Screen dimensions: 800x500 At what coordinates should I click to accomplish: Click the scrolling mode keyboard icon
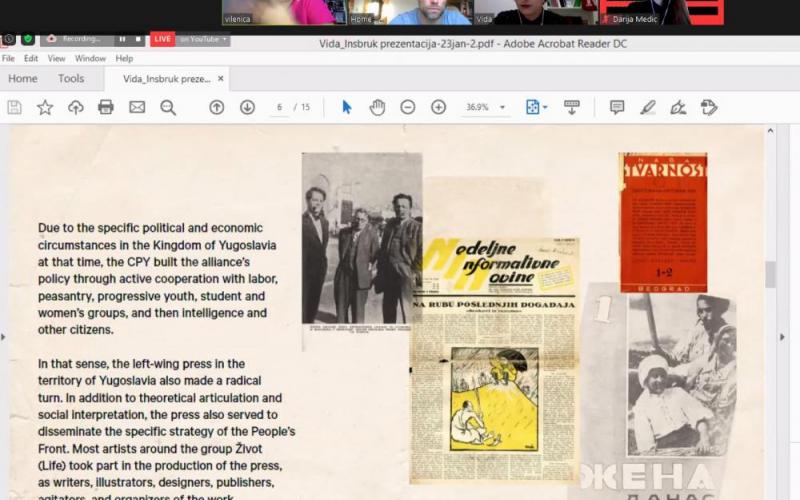pyautogui.click(x=571, y=107)
